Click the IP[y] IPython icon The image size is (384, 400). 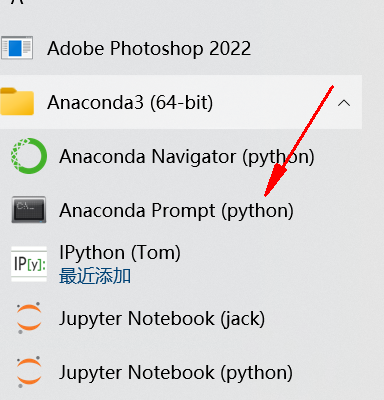coord(29,264)
